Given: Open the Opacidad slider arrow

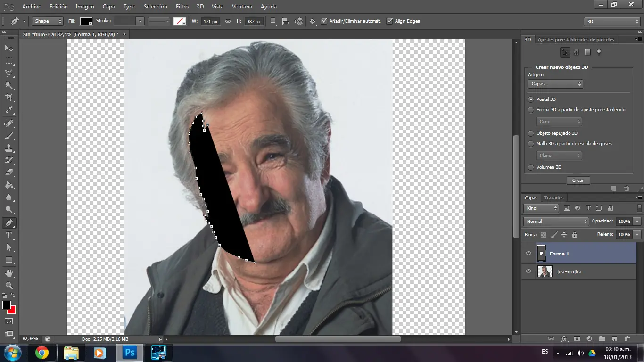Looking at the screenshot, I should coord(637,222).
